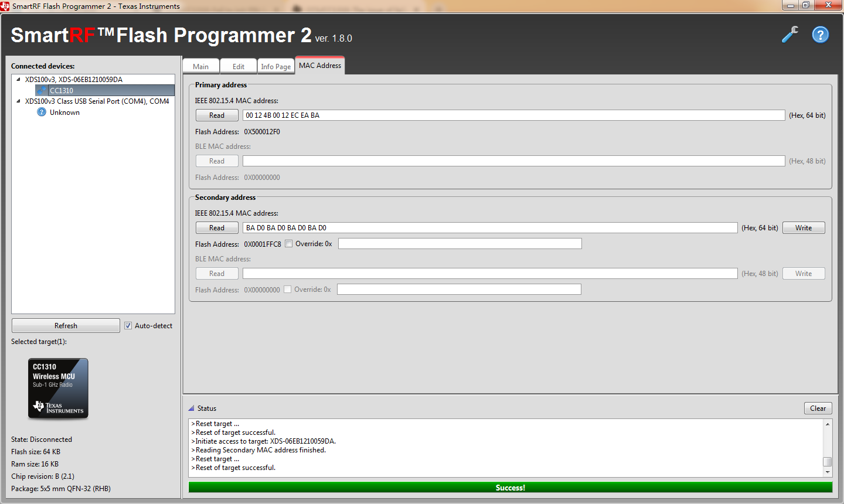This screenshot has height=504, width=844.
Task: Toggle the Auto-detect checkbox
Action: pos(128,325)
